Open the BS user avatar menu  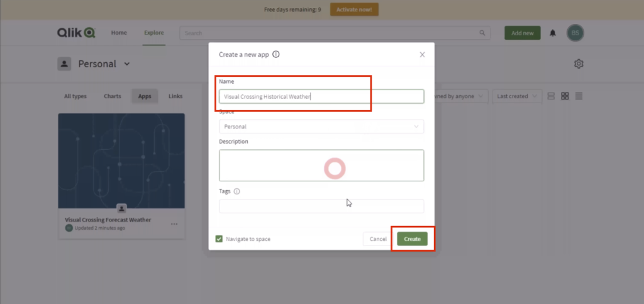coord(575,33)
